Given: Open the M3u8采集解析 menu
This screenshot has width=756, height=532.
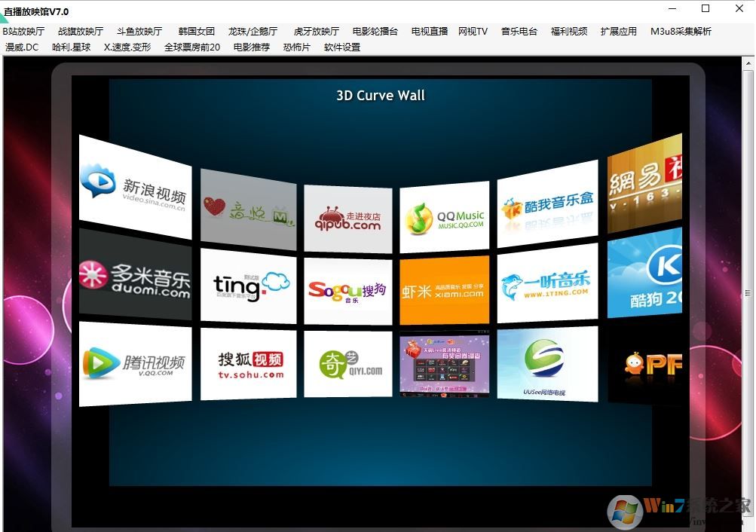Looking at the screenshot, I should coord(681,32).
